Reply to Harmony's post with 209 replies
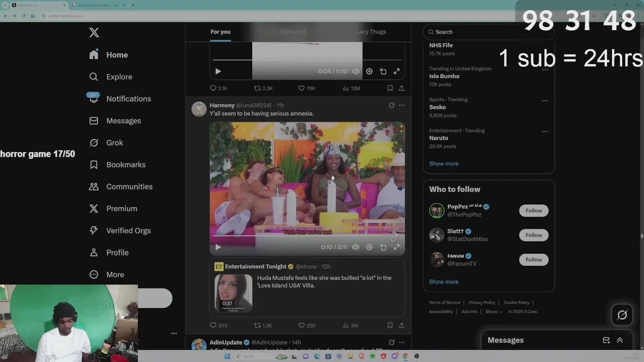The width and height of the screenshot is (644, 362). [218, 325]
